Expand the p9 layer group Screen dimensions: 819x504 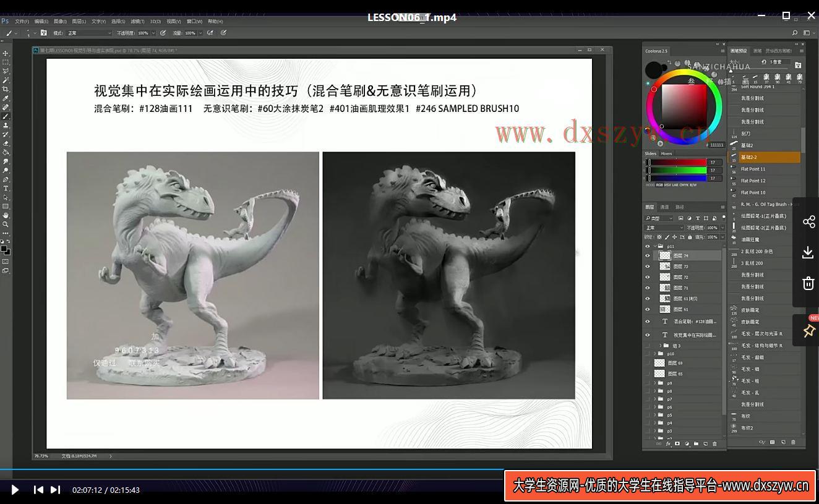(x=655, y=383)
